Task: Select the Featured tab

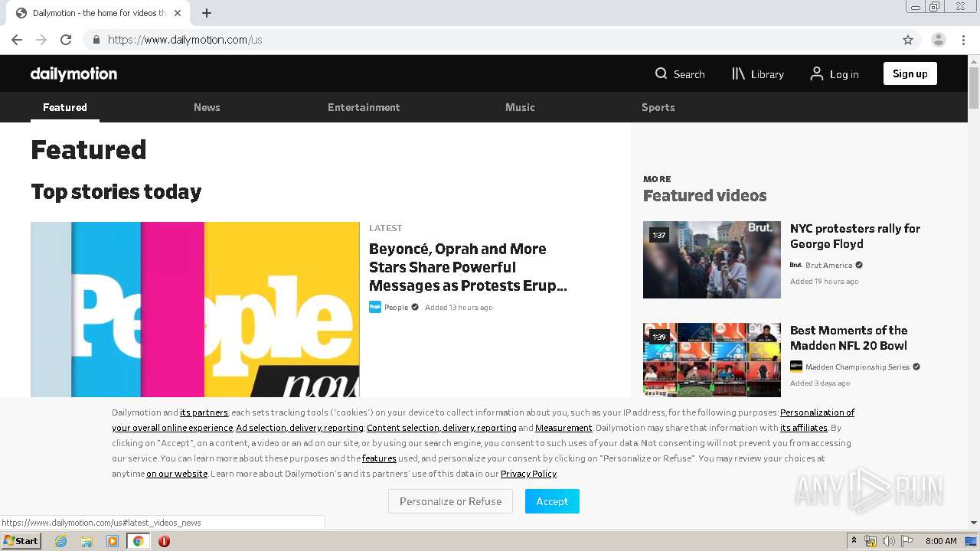Action: click(65, 107)
